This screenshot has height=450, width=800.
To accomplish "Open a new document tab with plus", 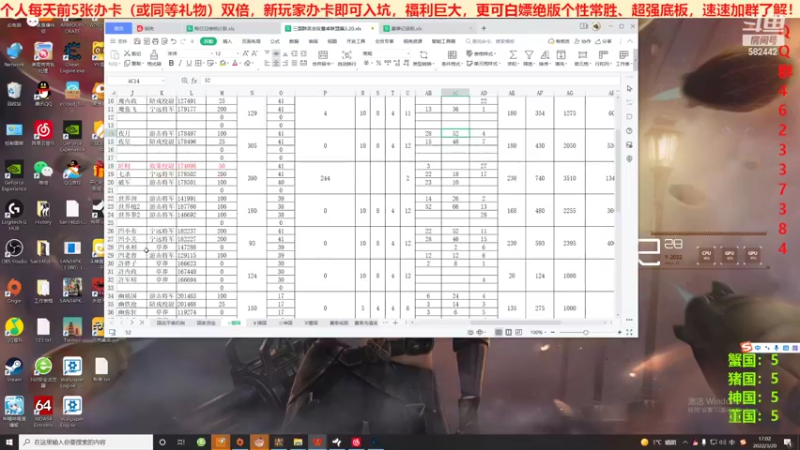I will pos(484,29).
